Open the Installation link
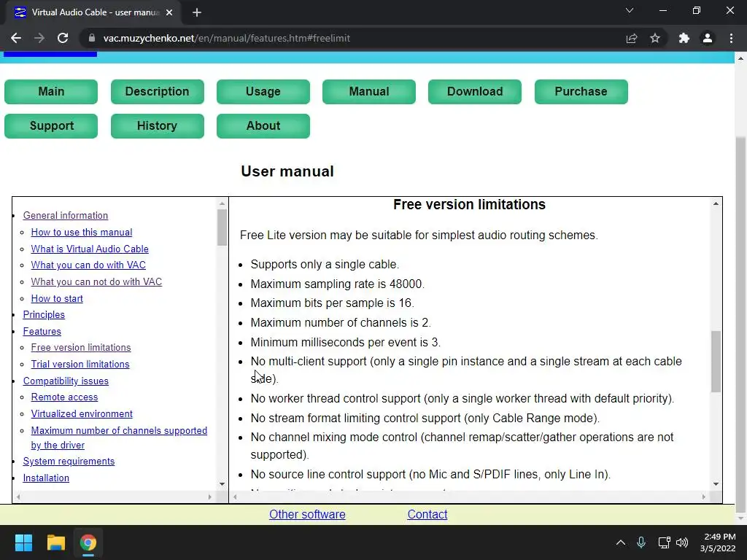The width and height of the screenshot is (747, 560). [46, 478]
